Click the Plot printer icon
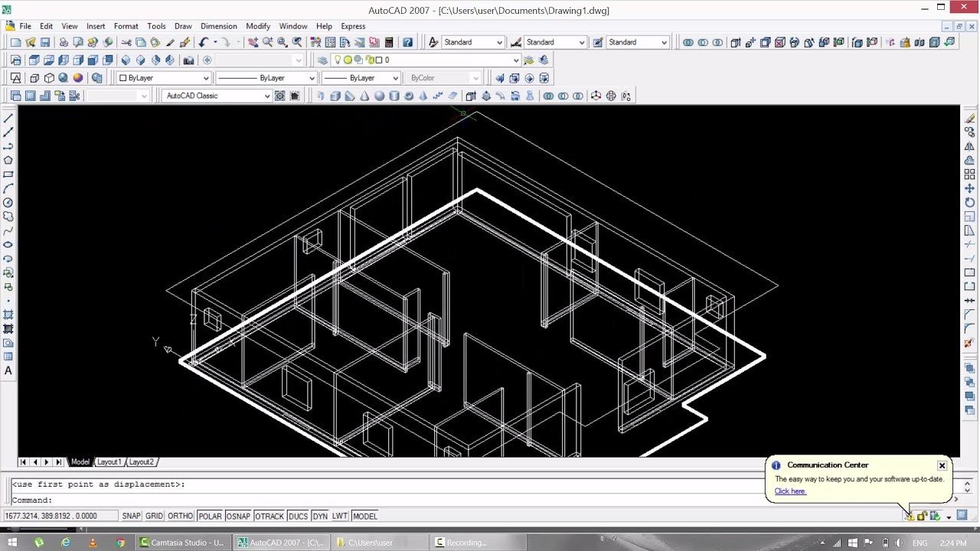The width and height of the screenshot is (980, 551). (64, 42)
